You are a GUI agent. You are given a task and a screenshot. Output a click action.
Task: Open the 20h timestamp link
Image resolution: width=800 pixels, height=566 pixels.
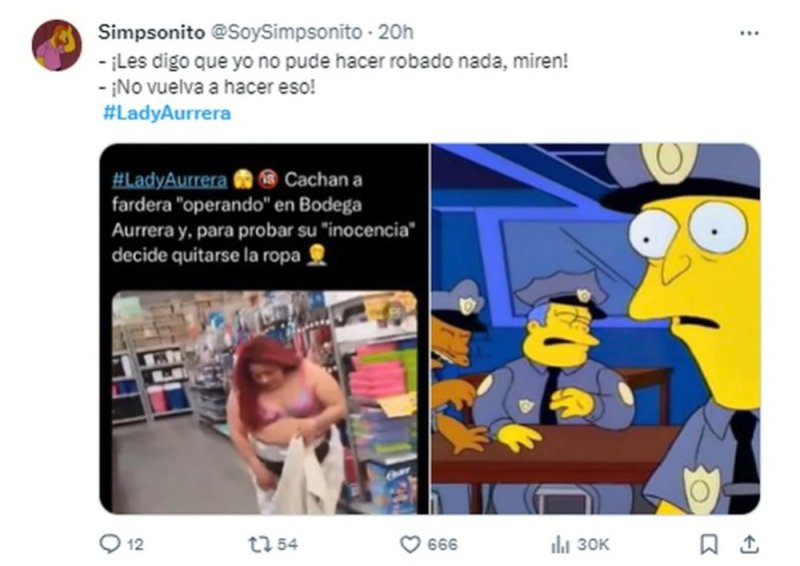click(395, 32)
